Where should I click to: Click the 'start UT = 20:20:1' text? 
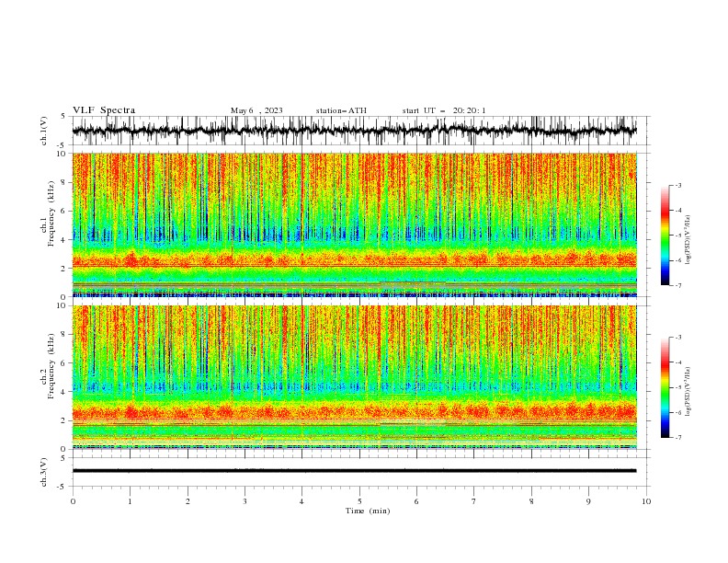(x=444, y=110)
